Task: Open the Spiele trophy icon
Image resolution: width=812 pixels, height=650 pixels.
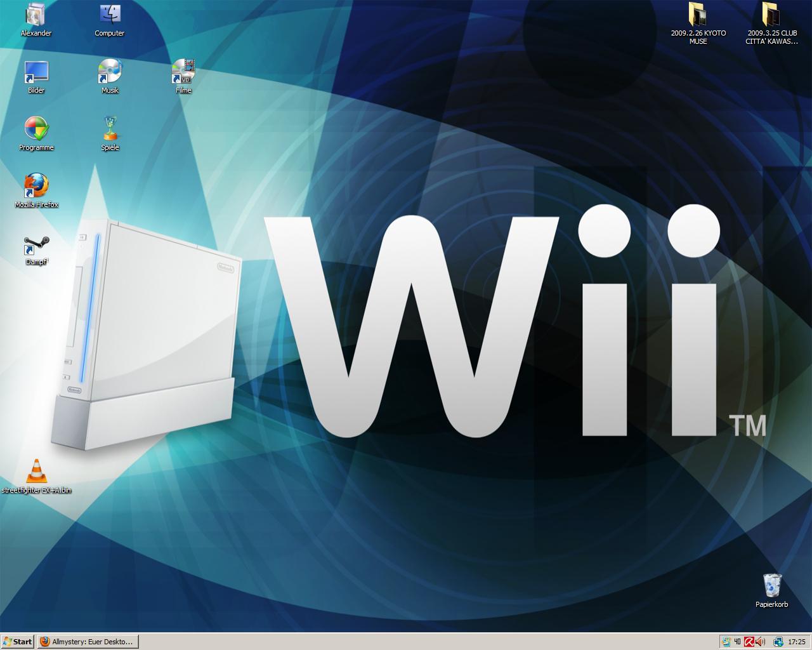Action: click(x=110, y=134)
